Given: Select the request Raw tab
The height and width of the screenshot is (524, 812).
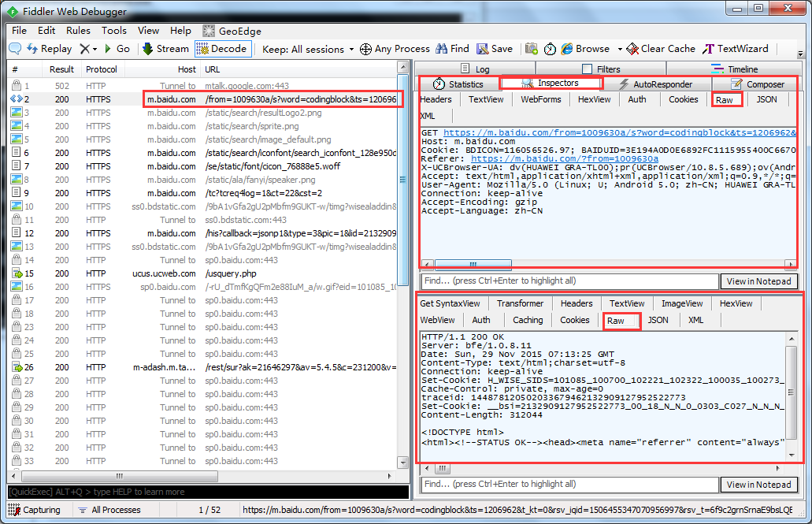Looking at the screenshot, I should coord(727,99).
